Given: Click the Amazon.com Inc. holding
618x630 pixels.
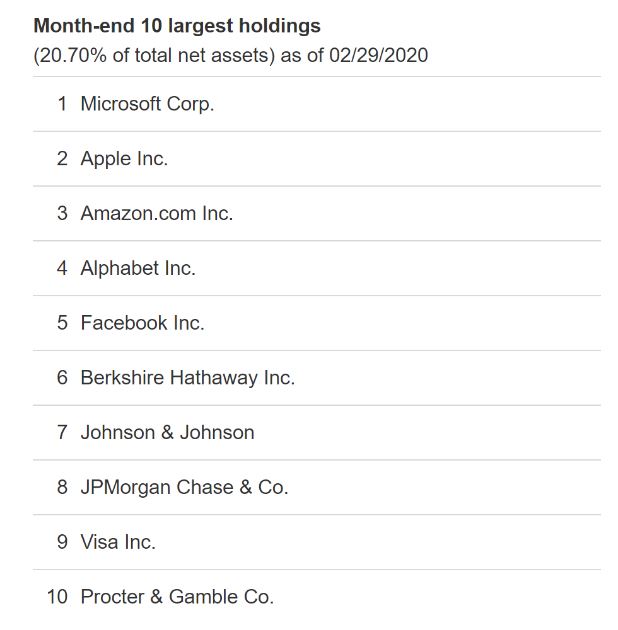Looking at the screenshot, I should [x=156, y=214].
